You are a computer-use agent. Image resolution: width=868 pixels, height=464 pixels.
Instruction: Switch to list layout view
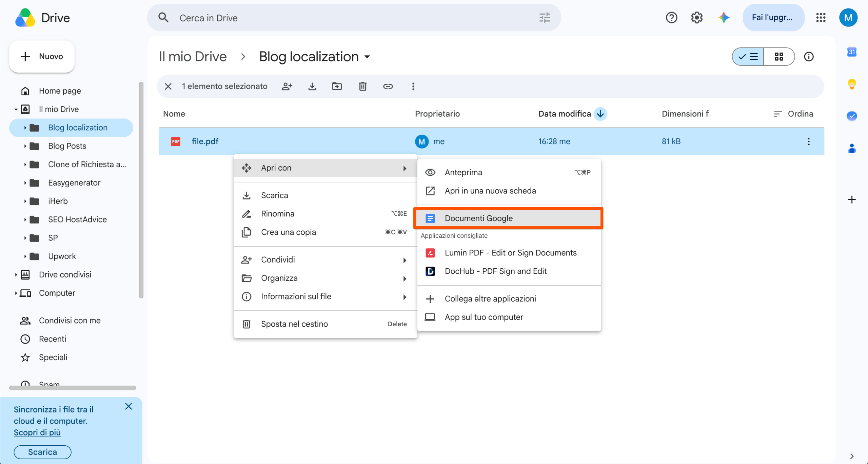coord(748,57)
